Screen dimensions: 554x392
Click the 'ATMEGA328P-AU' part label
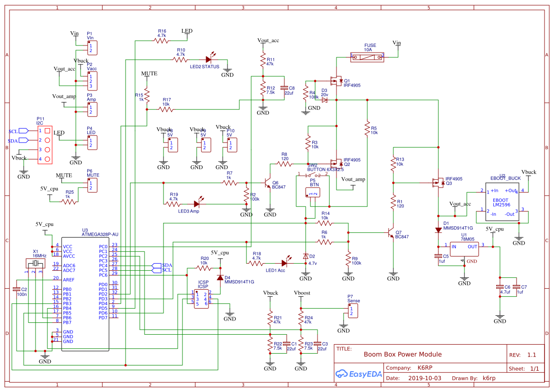tap(100, 234)
